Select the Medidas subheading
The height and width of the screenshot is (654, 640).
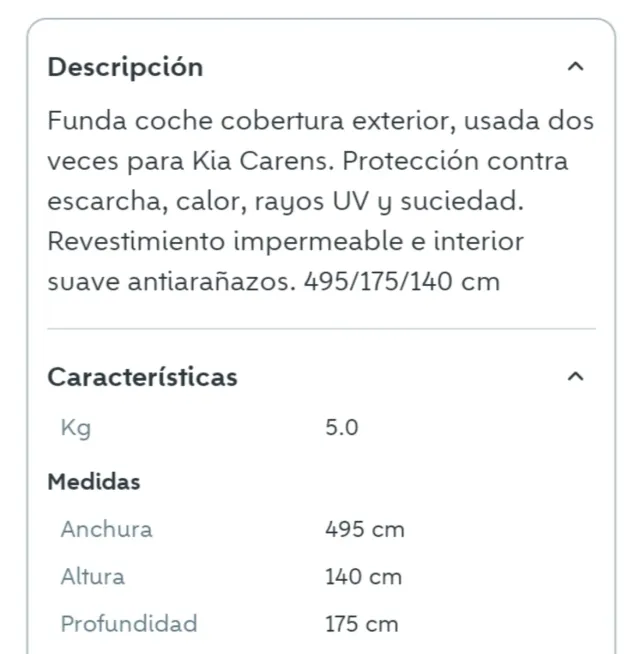click(94, 482)
